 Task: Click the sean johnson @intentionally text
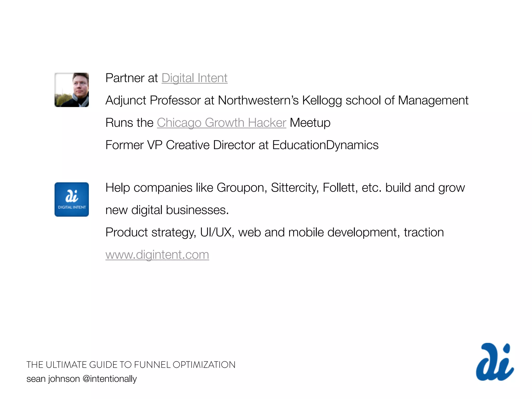(82, 379)
